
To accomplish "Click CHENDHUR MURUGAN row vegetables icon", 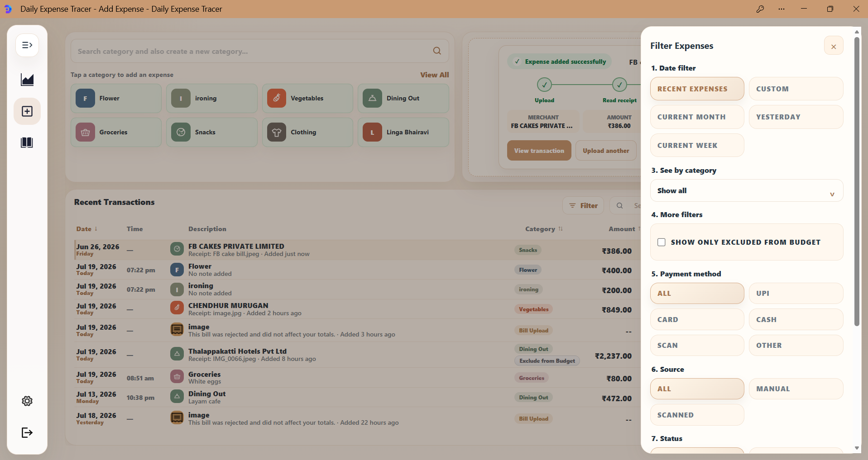I will [x=177, y=308].
